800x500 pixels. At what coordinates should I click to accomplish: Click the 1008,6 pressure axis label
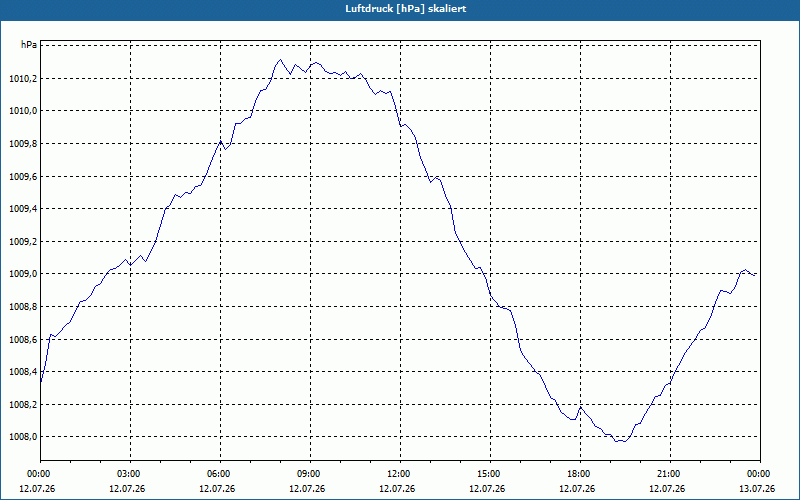click(23, 339)
